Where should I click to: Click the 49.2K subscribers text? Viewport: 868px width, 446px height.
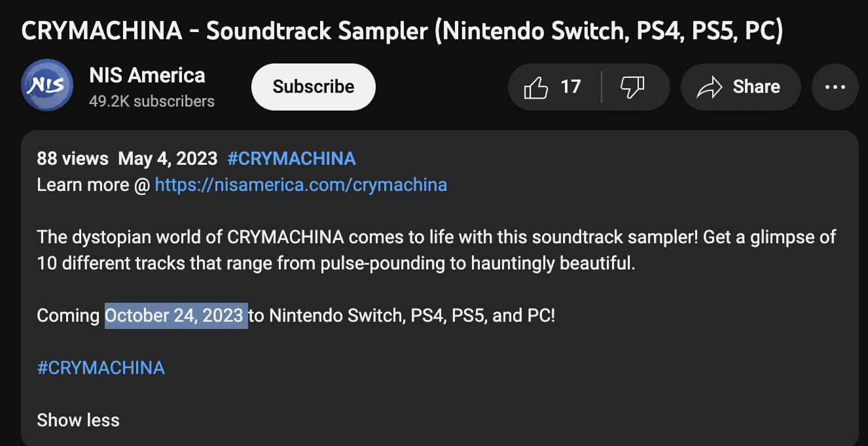click(x=152, y=101)
